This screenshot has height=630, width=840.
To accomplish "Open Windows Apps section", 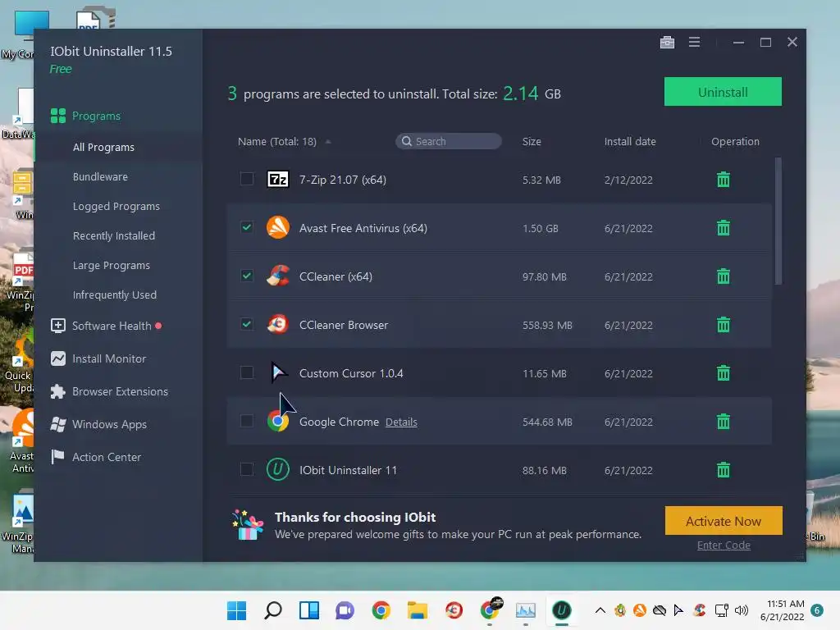I will pos(98,424).
